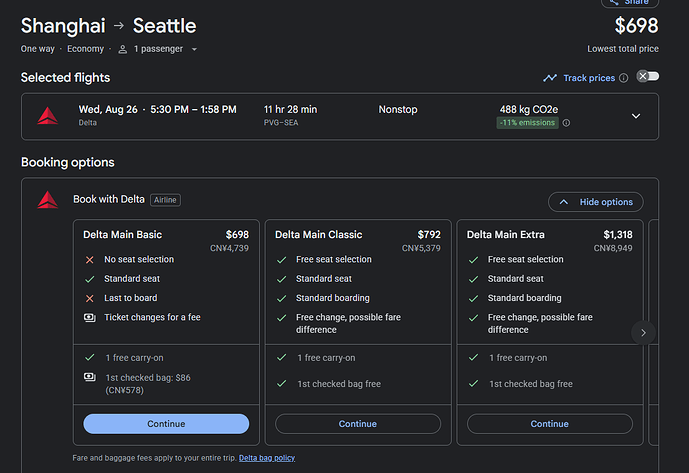This screenshot has height=473, width=689.
Task: Open the Track prices info icon
Action: click(x=624, y=78)
